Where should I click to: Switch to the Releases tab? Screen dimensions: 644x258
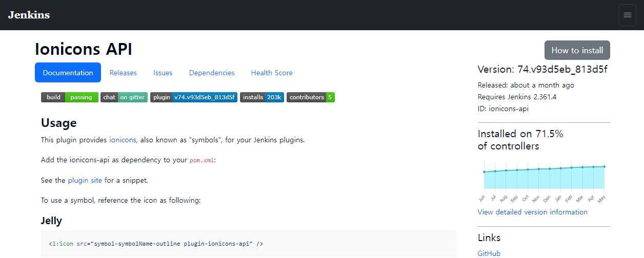pyautogui.click(x=123, y=73)
